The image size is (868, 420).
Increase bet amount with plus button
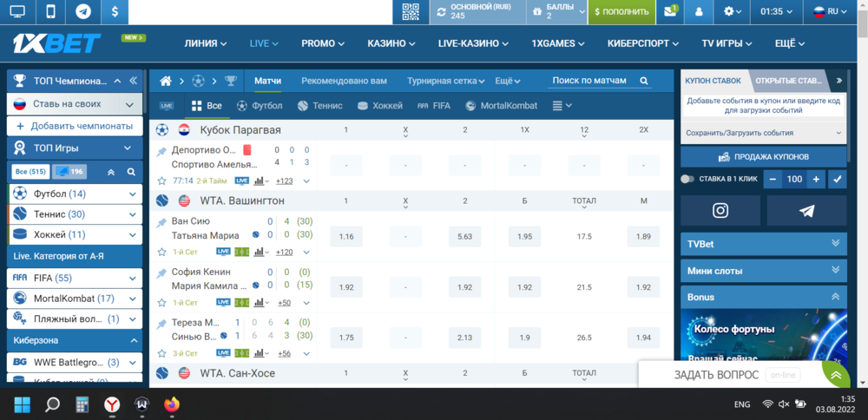point(816,180)
